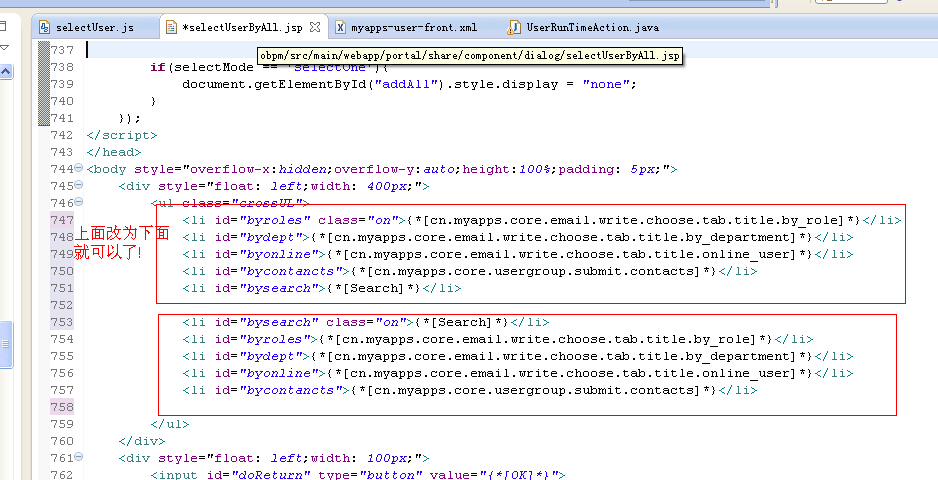Click line 753 bysearch item with class="on"

click(366, 322)
